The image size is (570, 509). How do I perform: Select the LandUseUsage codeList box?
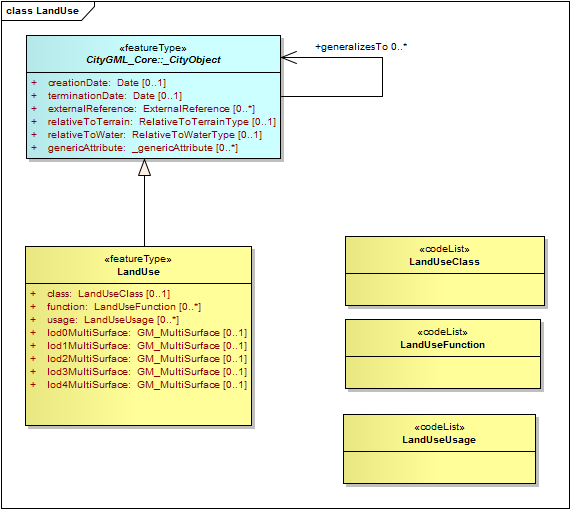[x=439, y=449]
